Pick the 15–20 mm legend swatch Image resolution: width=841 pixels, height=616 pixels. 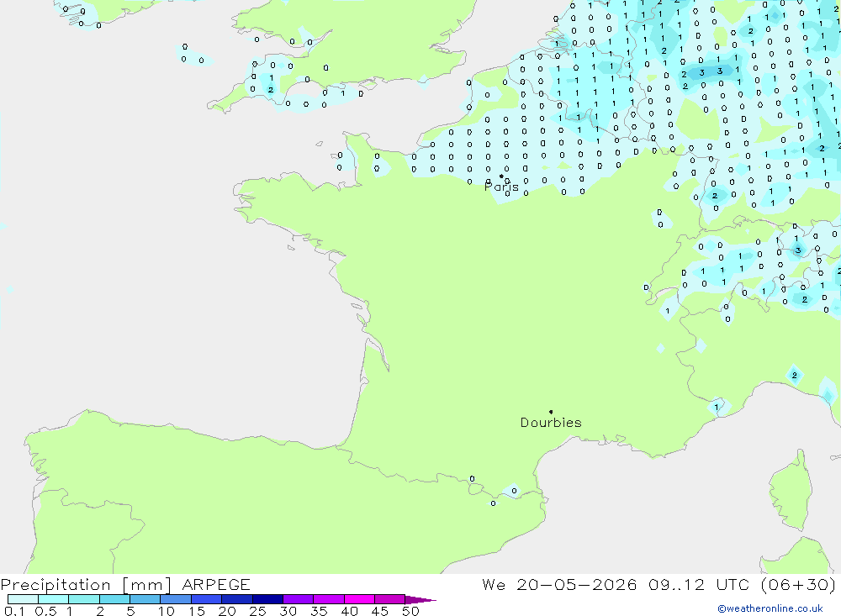tap(207, 599)
